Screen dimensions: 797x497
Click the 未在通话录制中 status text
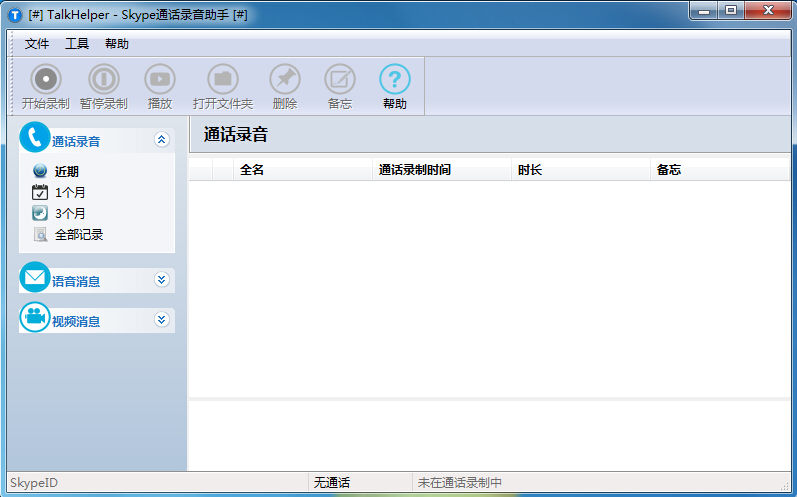pyautogui.click(x=459, y=482)
